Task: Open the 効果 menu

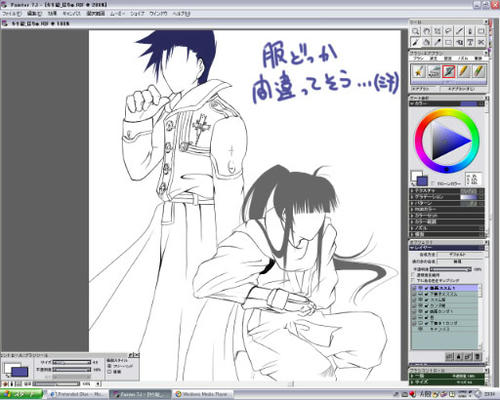Action: [52, 14]
